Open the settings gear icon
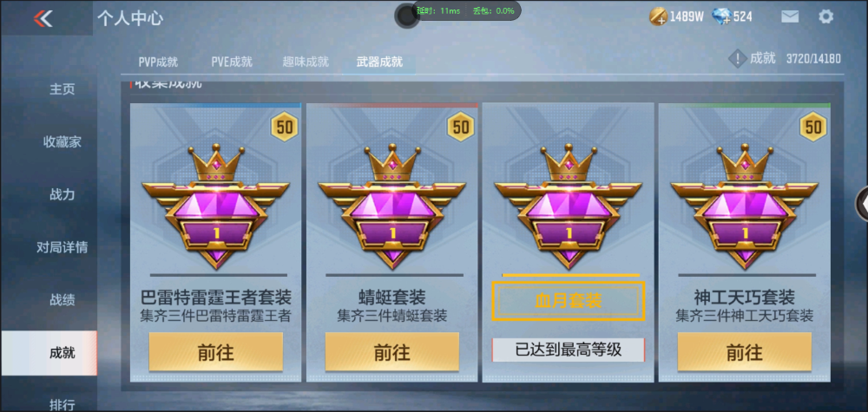Image resolution: width=868 pixels, height=412 pixels. coord(825,16)
